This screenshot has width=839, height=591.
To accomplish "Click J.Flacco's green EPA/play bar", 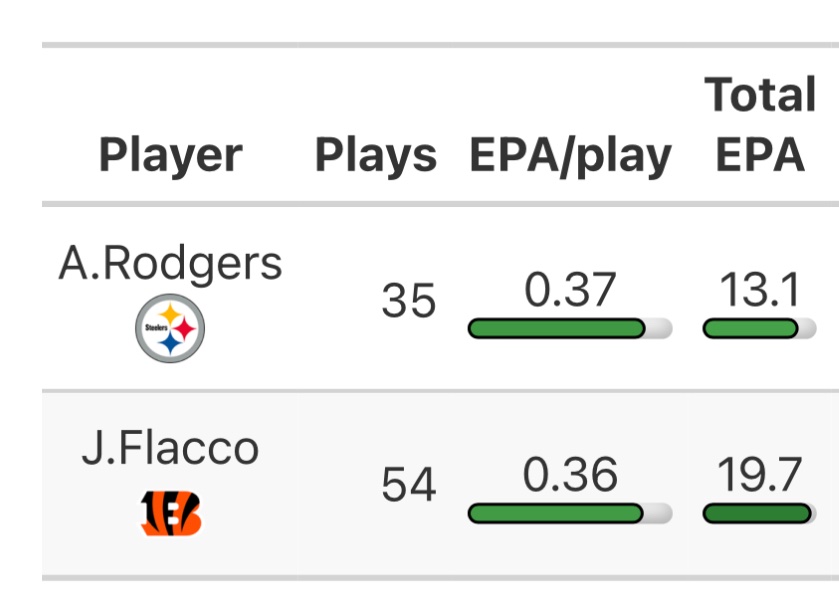I will 556,513.
